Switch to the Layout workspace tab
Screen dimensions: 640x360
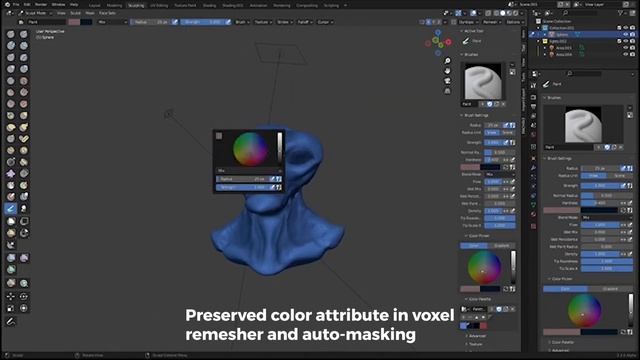point(94,5)
